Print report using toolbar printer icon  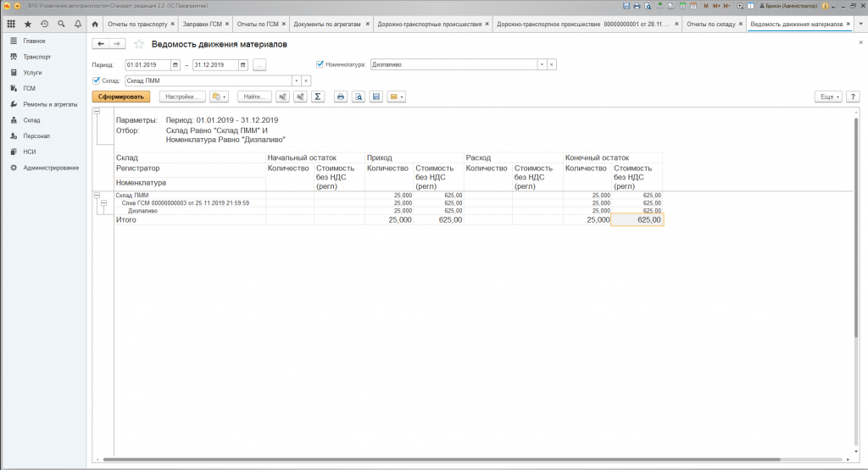pos(341,97)
